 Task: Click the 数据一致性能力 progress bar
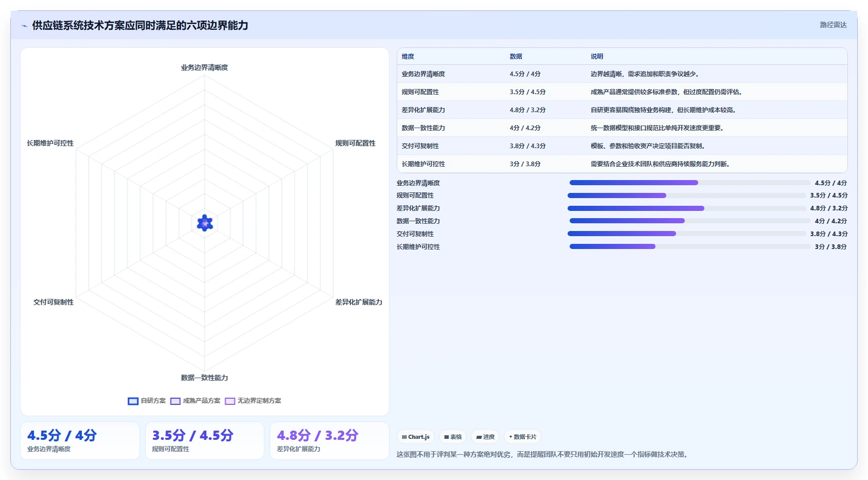point(690,221)
